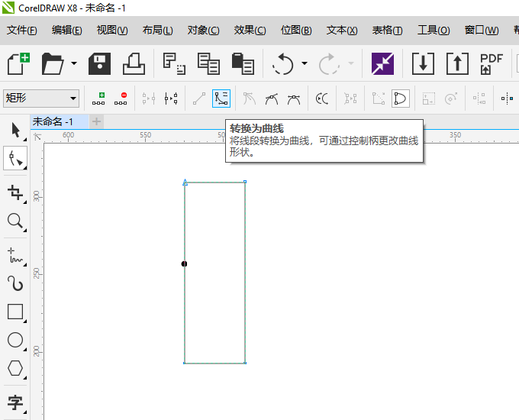Click Publish to PDF button
The height and width of the screenshot is (420, 519).
[492, 63]
